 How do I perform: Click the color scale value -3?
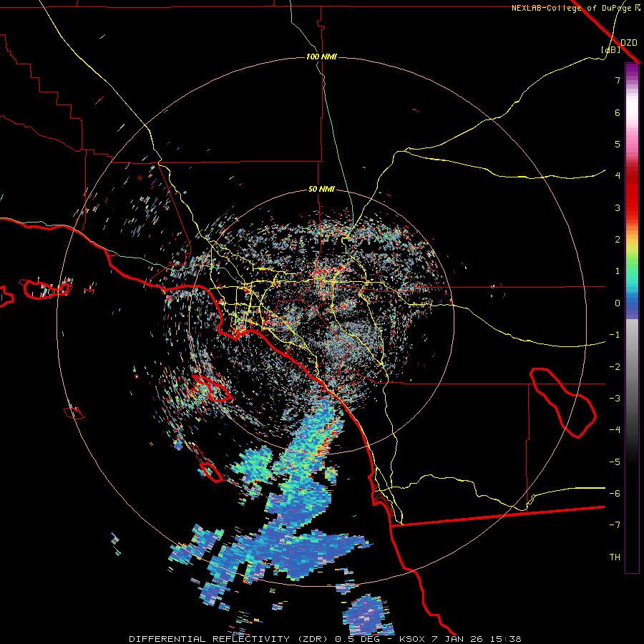[615, 399]
